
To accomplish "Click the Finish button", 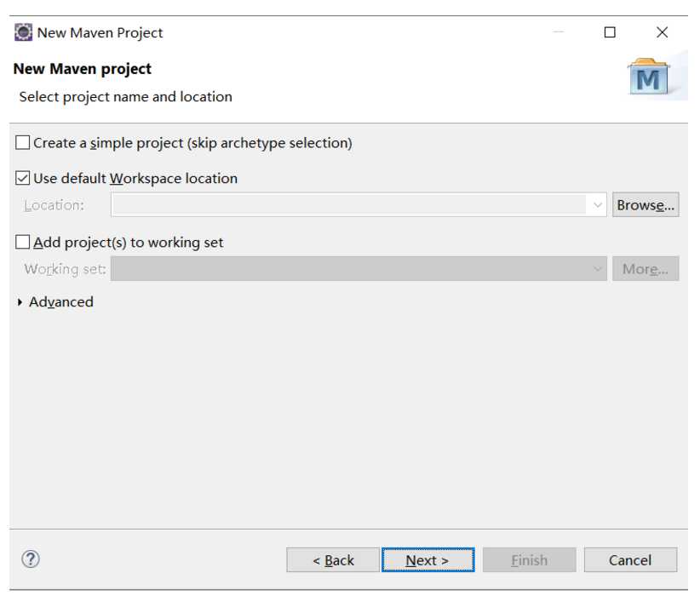I will [x=529, y=560].
